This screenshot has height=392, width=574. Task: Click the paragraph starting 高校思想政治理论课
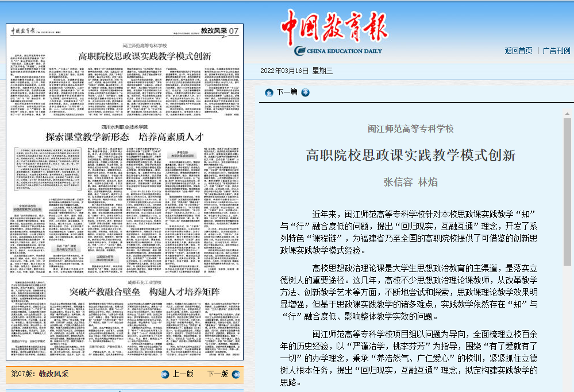[x=409, y=292]
